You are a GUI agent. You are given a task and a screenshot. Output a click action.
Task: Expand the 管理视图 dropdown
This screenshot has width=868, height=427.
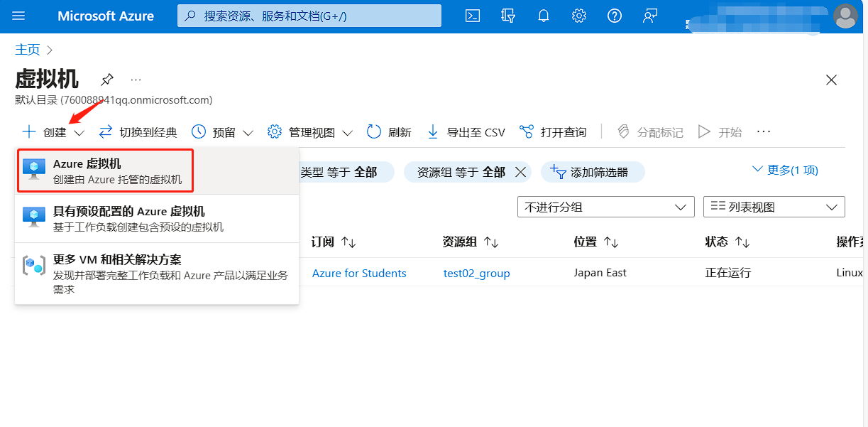tap(310, 132)
